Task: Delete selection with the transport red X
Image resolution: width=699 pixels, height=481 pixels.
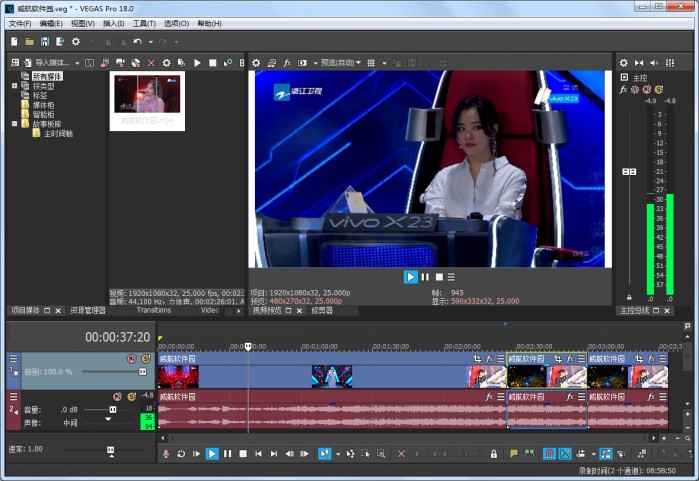Action: coord(401,454)
